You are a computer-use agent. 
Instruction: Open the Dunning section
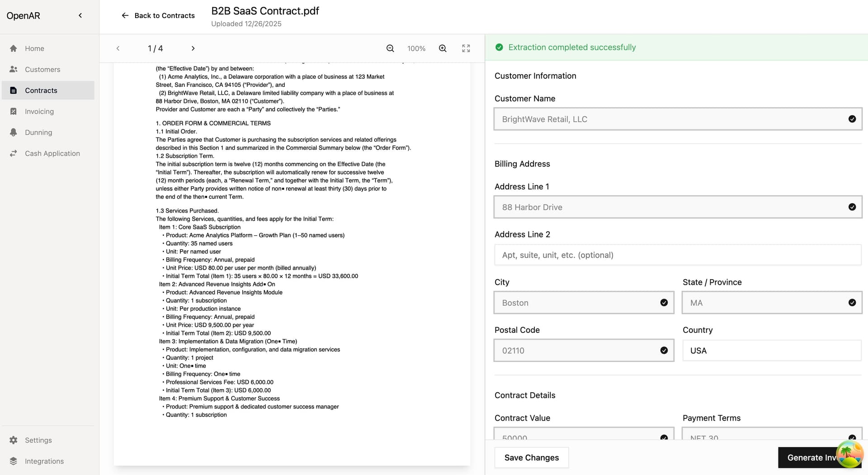(x=38, y=132)
